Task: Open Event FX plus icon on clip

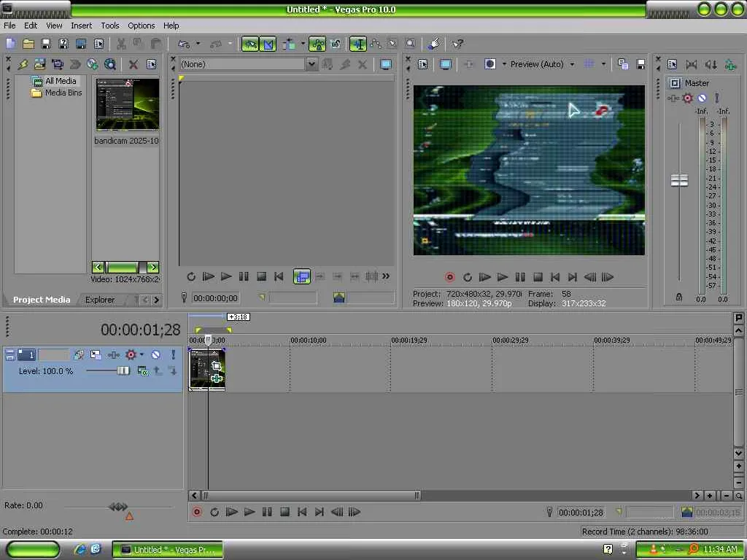Action: 216,378
